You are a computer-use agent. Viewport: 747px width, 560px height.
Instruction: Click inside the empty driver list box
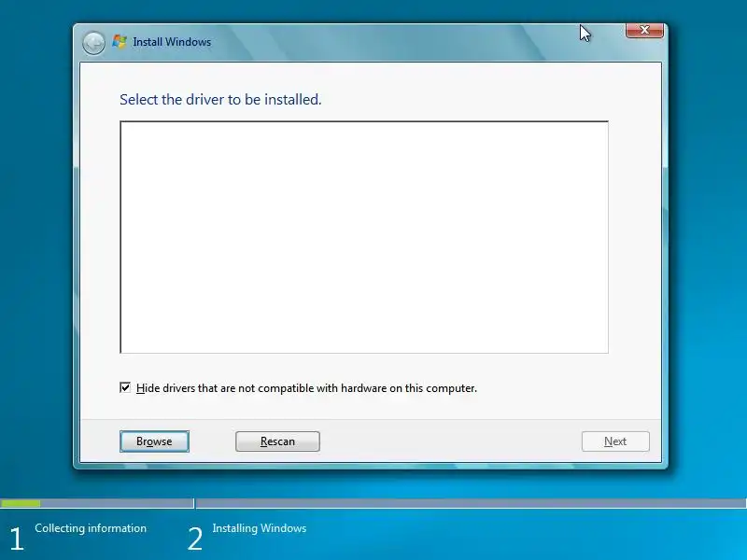pyautogui.click(x=364, y=237)
